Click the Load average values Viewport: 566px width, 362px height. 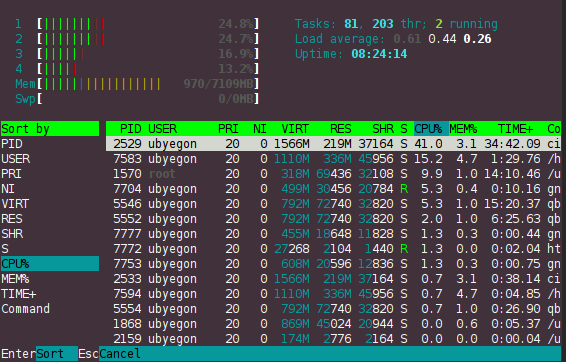(x=442, y=39)
